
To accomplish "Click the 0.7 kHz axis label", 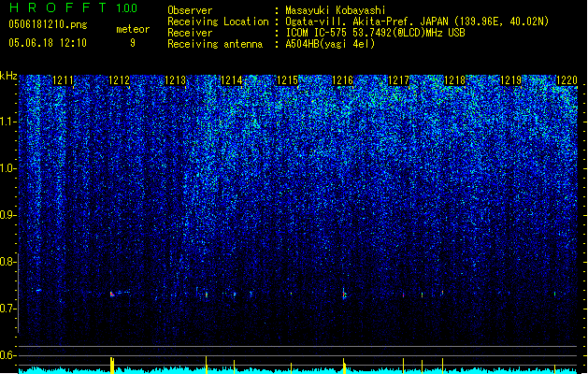I will point(7,309).
